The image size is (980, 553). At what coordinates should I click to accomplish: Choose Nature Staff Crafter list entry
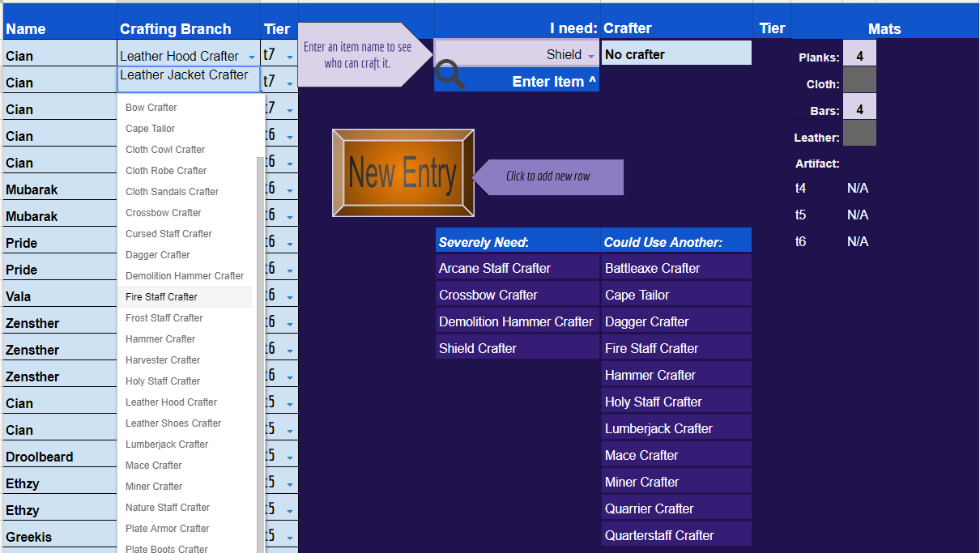click(168, 508)
